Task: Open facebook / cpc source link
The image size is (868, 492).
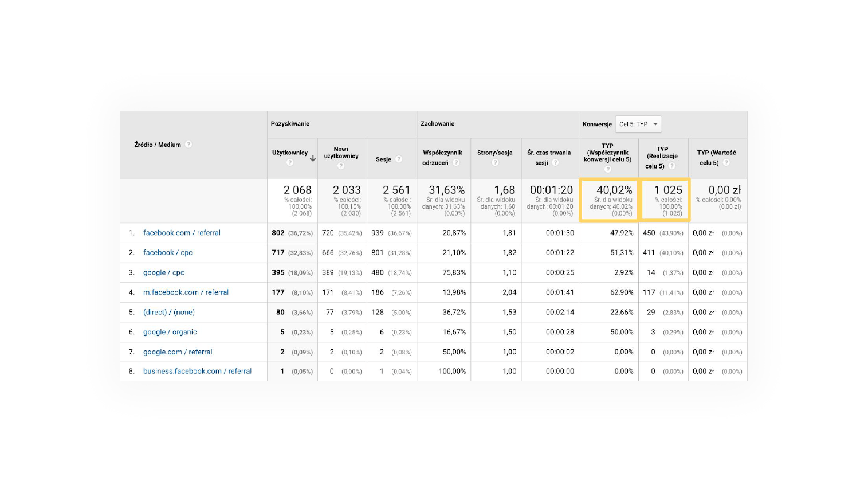Action: [x=168, y=253]
